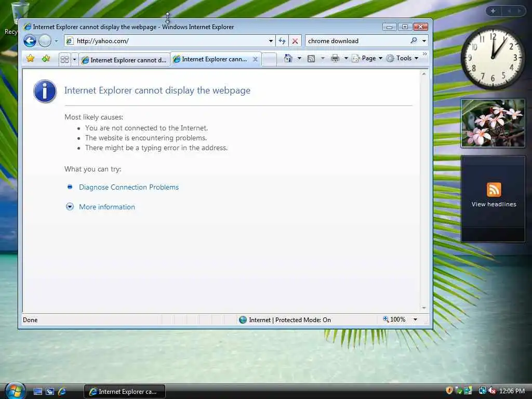Launch Internet Explorer from quick launch

point(62,392)
